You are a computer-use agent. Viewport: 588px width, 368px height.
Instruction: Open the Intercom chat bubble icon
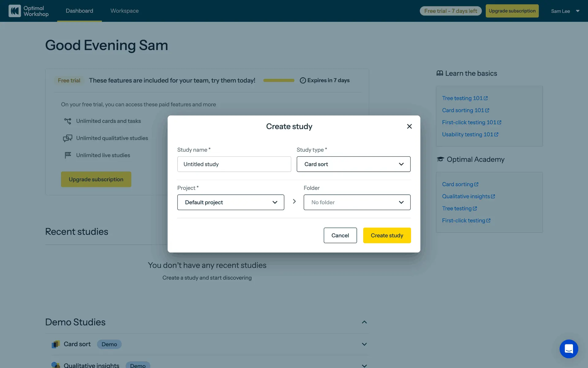click(x=569, y=349)
